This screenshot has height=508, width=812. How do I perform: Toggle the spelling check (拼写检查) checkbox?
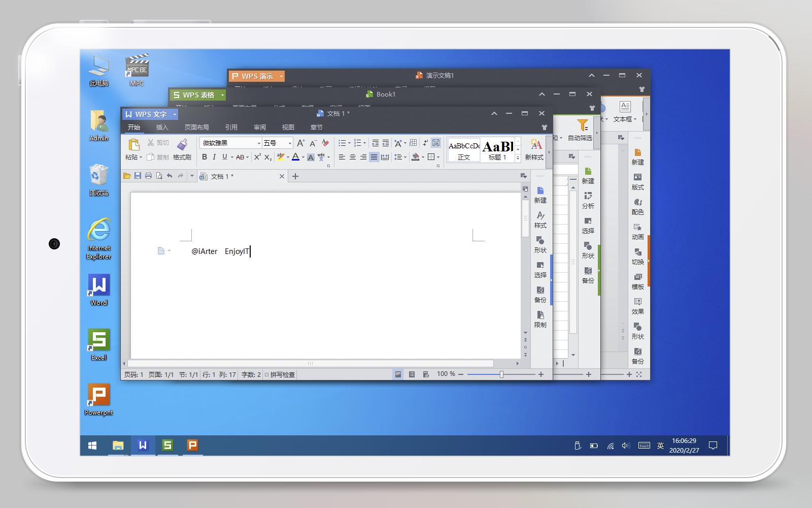(266, 374)
